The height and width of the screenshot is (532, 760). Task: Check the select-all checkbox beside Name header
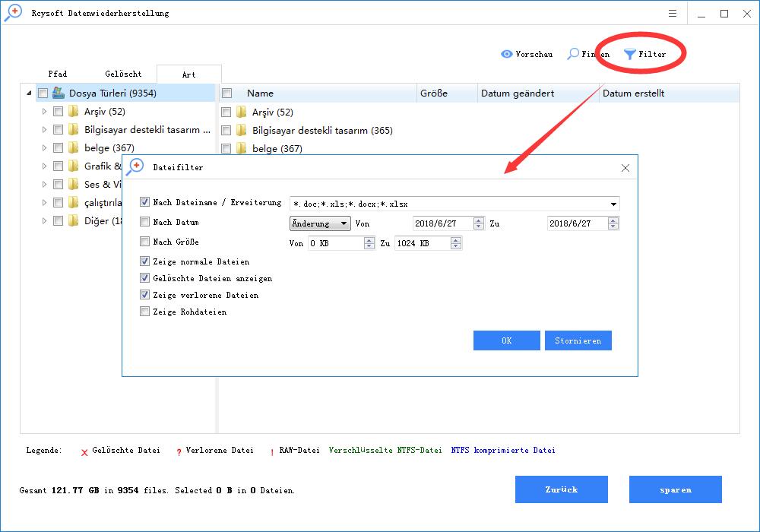226,93
